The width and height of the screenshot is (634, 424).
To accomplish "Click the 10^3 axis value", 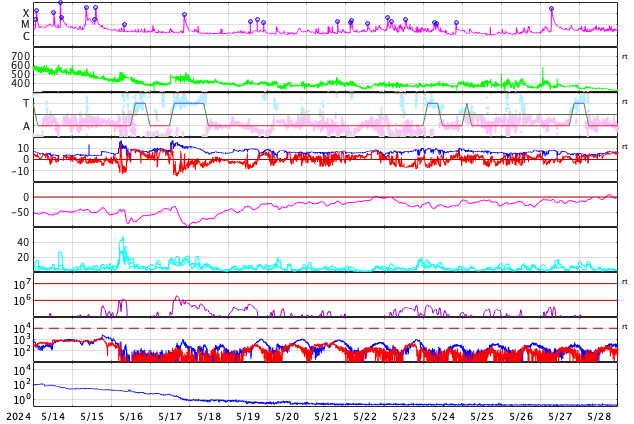I will [x=22, y=340].
